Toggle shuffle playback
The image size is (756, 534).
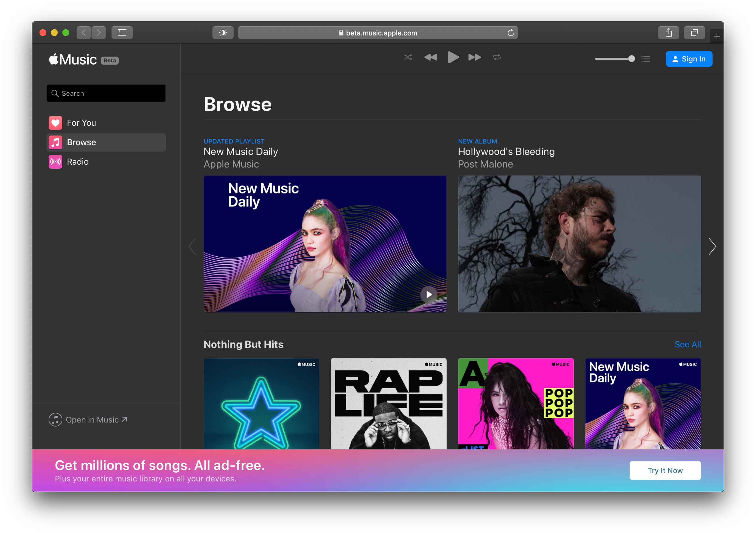(x=408, y=57)
